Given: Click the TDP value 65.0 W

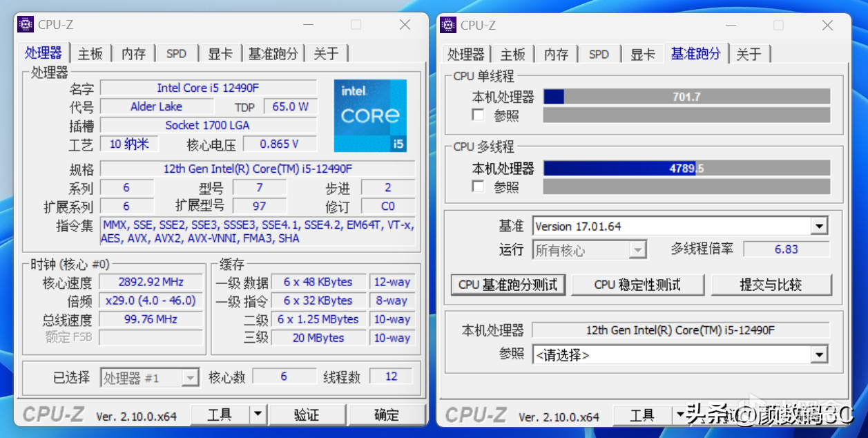Looking at the screenshot, I should tap(289, 106).
